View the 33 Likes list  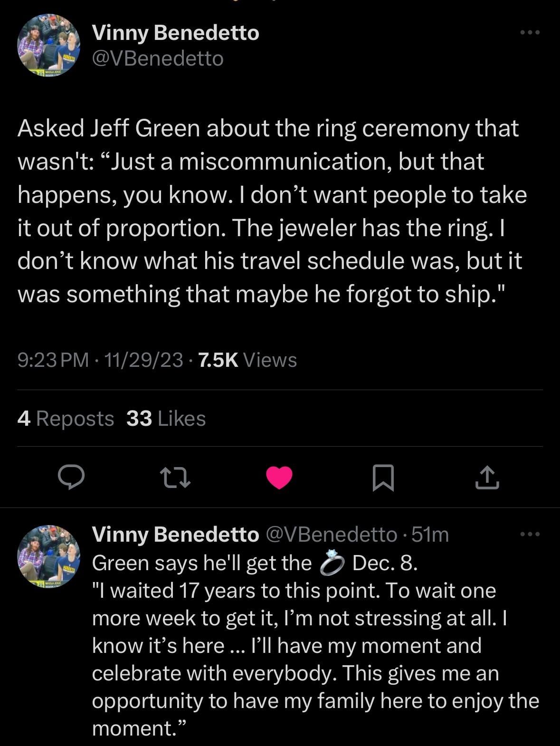(x=166, y=419)
